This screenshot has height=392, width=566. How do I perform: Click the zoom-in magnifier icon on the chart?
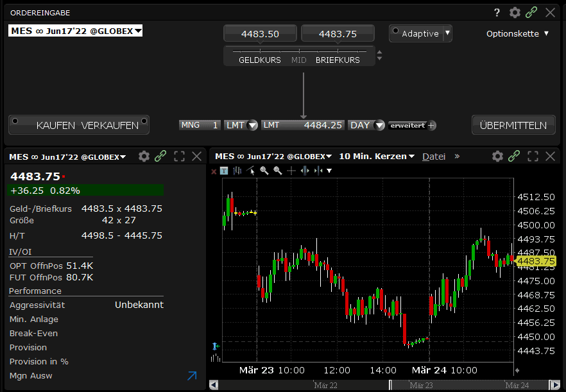pyautogui.click(x=263, y=171)
